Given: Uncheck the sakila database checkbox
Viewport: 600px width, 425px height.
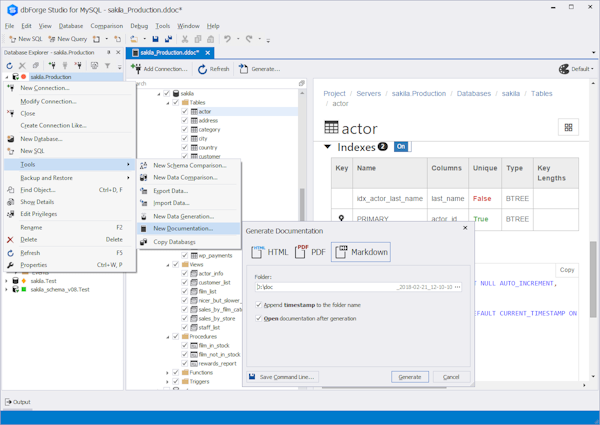Looking at the screenshot, I should [x=166, y=93].
